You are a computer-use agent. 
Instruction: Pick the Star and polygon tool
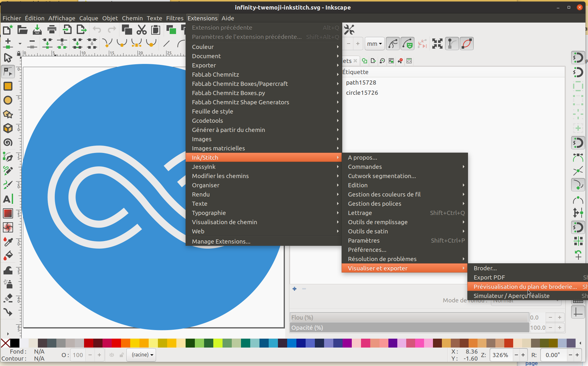(x=8, y=114)
